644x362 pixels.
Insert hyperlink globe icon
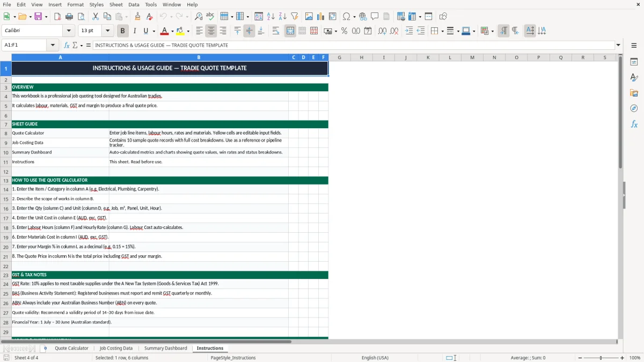(363, 17)
